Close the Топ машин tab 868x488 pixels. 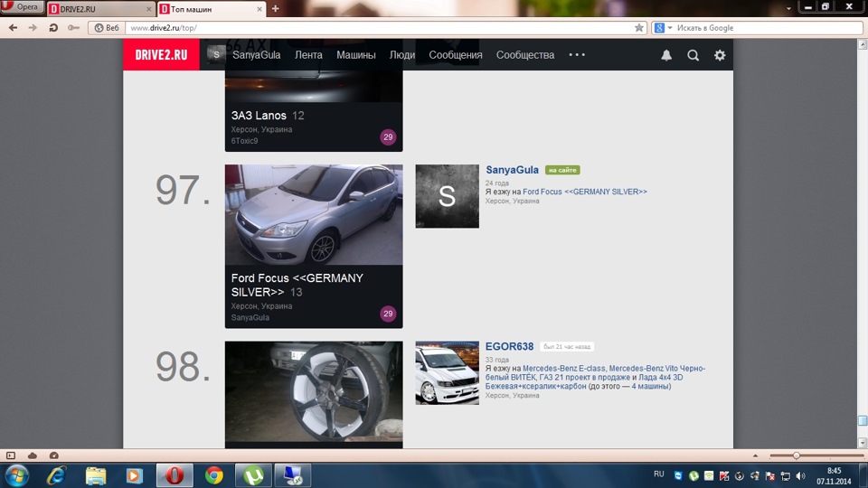(x=259, y=9)
